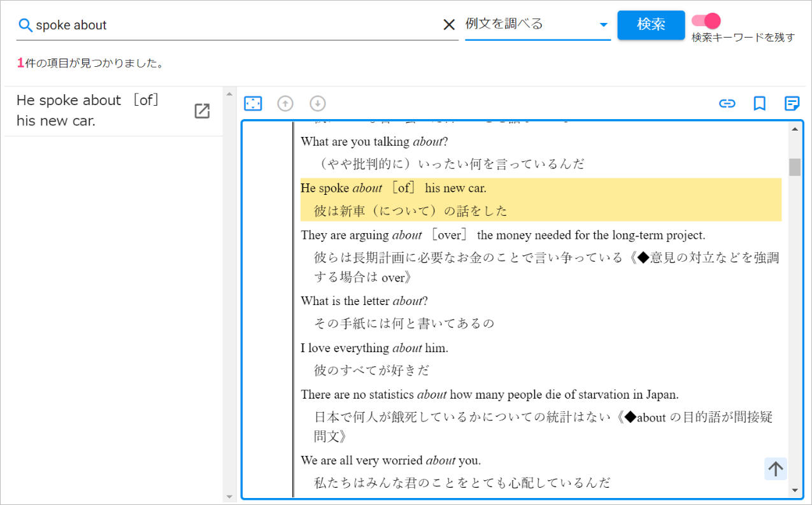Click results list scroll up arrow
Screen dimensions: 812x505
coord(229,94)
